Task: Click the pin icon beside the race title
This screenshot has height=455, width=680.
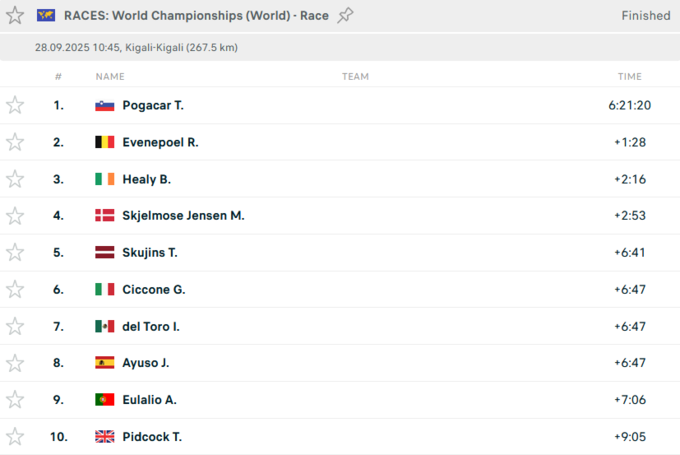Action: click(346, 15)
